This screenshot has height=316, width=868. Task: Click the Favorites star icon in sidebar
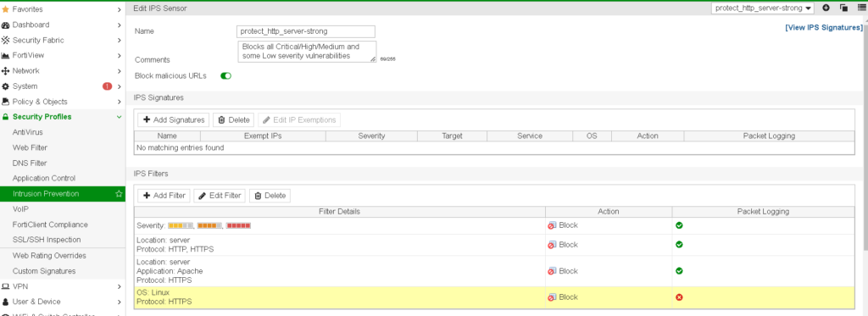(x=6, y=9)
